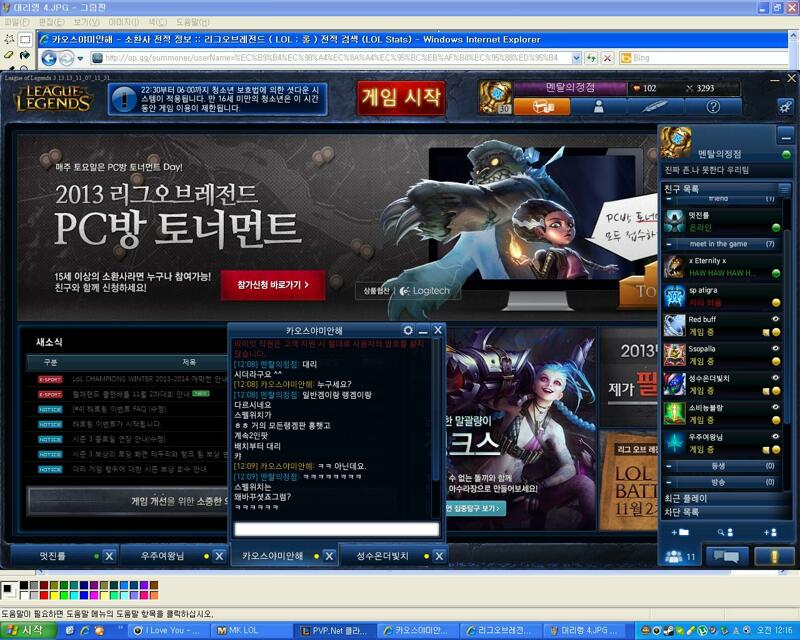Select the Paint free-form select tool
The width and height of the screenshot is (800, 640).
click(x=9, y=39)
